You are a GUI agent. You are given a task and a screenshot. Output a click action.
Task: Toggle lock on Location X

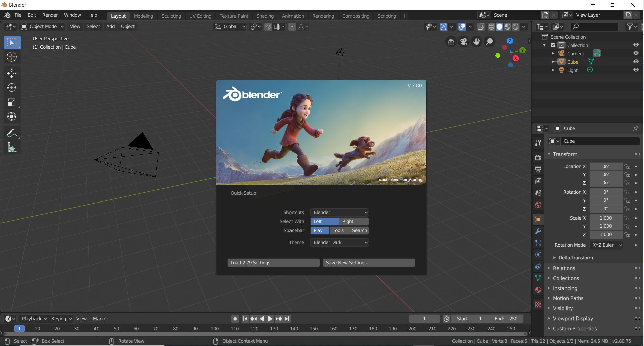627,166
